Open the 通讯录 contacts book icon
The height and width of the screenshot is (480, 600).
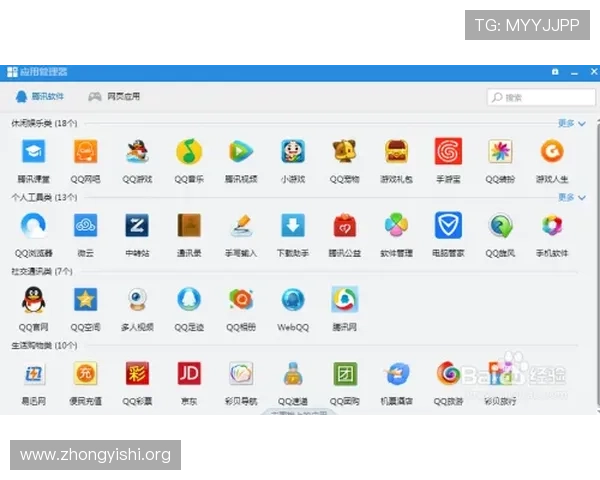tap(189, 225)
